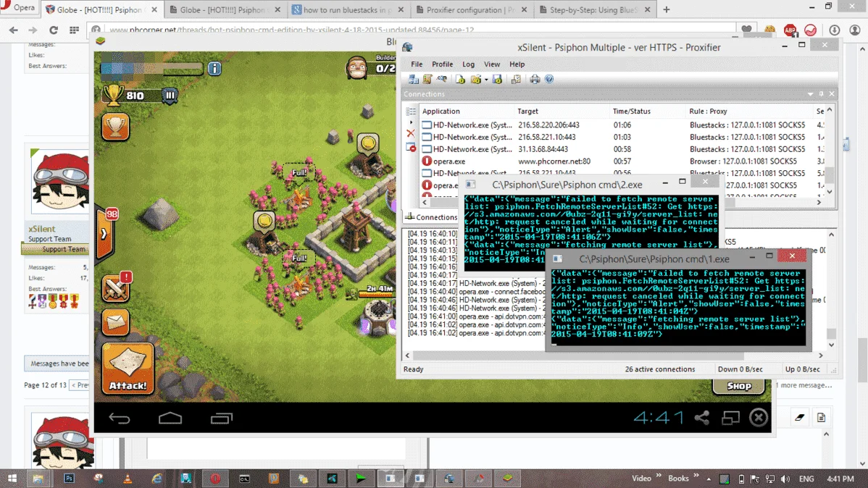Click downloads arrow icon in Opera toolbar
The image size is (868, 488).
point(834,30)
